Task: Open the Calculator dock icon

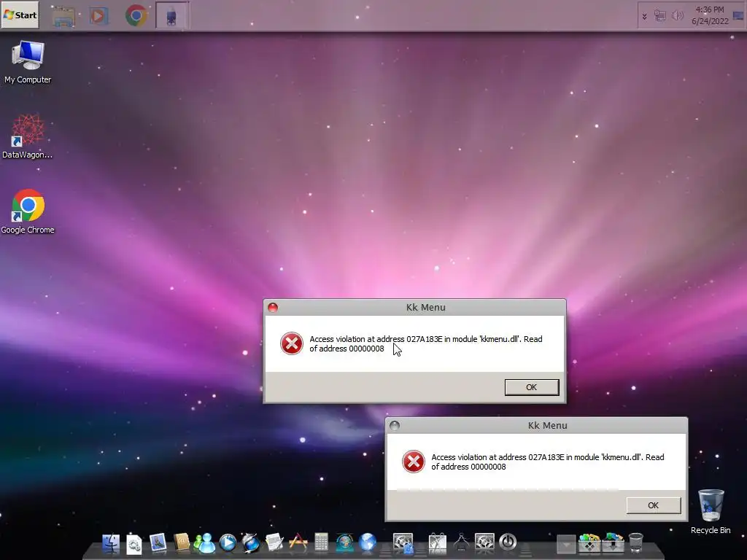Action: (321, 542)
